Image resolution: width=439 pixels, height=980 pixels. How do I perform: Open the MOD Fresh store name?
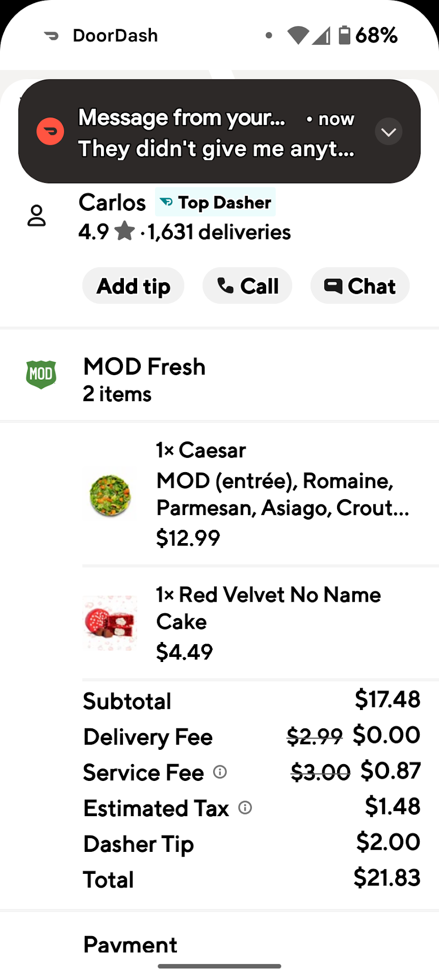(144, 366)
